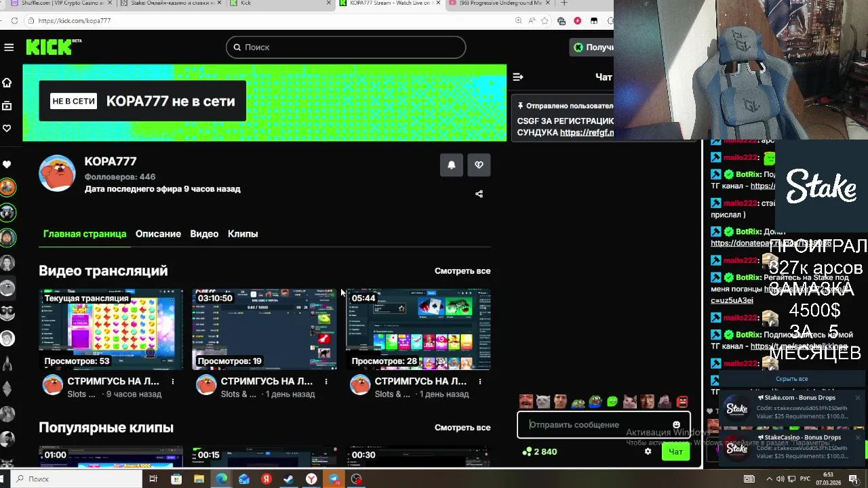Open the Stake.com - Bonus Drops notification
The width and height of the screenshot is (868, 488).
[x=791, y=408]
